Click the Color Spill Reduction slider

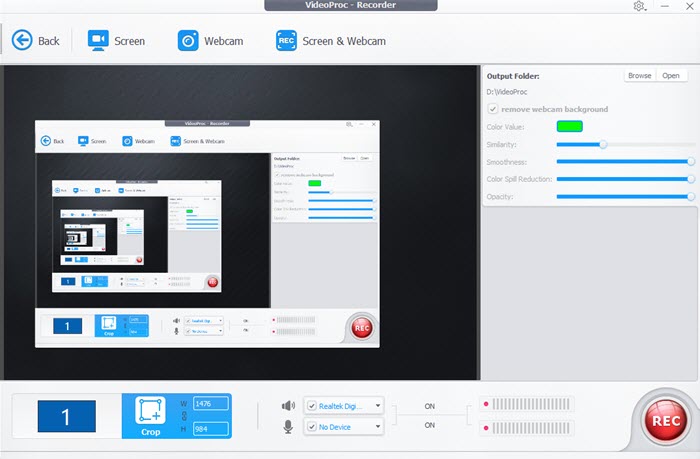tap(625, 179)
